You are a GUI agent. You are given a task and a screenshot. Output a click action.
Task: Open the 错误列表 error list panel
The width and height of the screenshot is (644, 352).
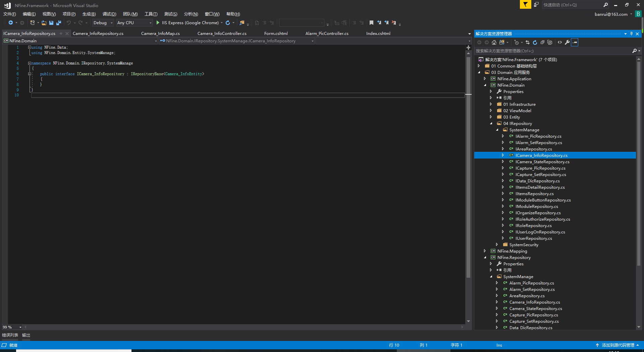point(10,335)
